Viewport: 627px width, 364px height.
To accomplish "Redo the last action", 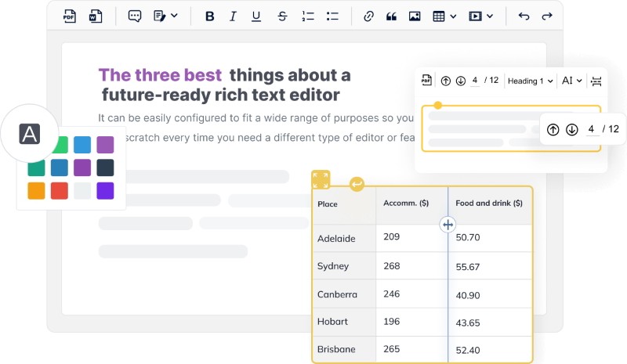I will coord(547,16).
